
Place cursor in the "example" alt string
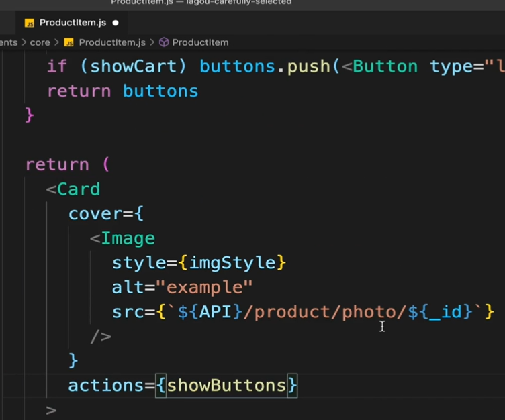pyautogui.click(x=204, y=287)
